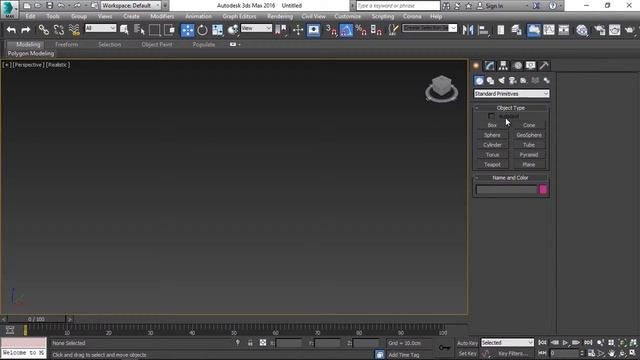Select the Undo arrow in main toolbar
Image resolution: width=640 pixels, height=360 pixels.
click(x=11, y=30)
